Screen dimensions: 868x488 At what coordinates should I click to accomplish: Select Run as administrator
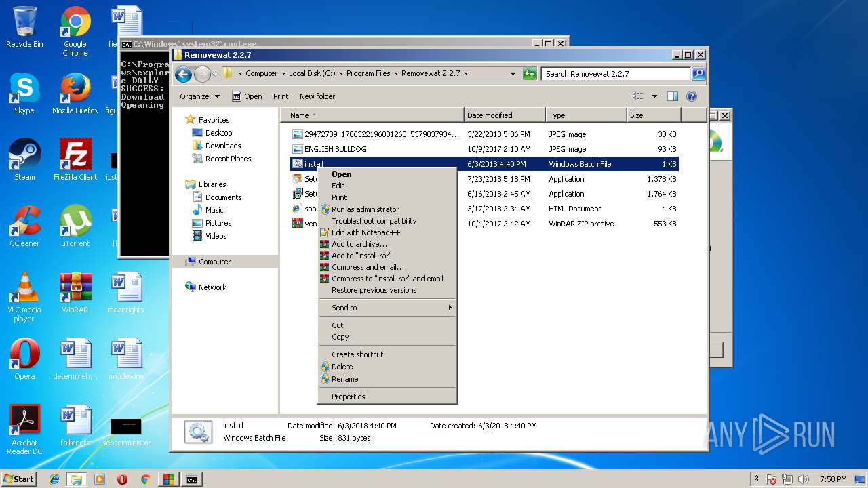387,209
